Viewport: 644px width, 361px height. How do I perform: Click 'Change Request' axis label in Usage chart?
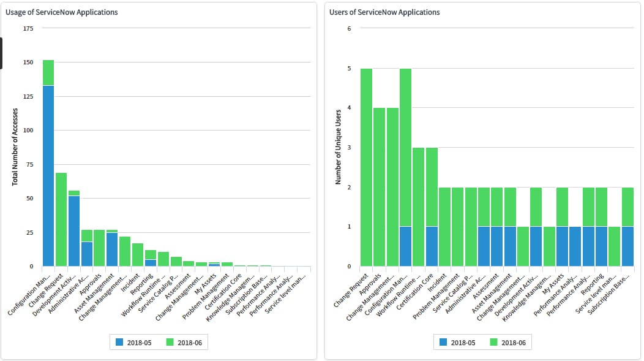pyautogui.click(x=46, y=291)
